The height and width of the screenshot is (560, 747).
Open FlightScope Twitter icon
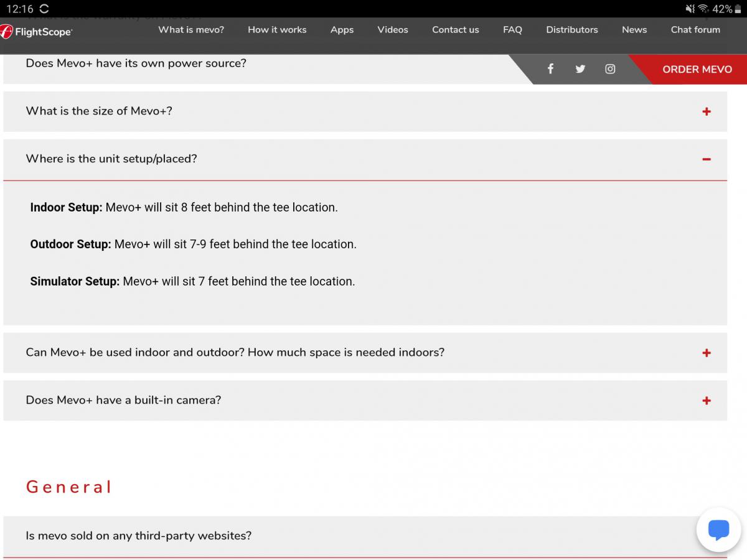(580, 69)
